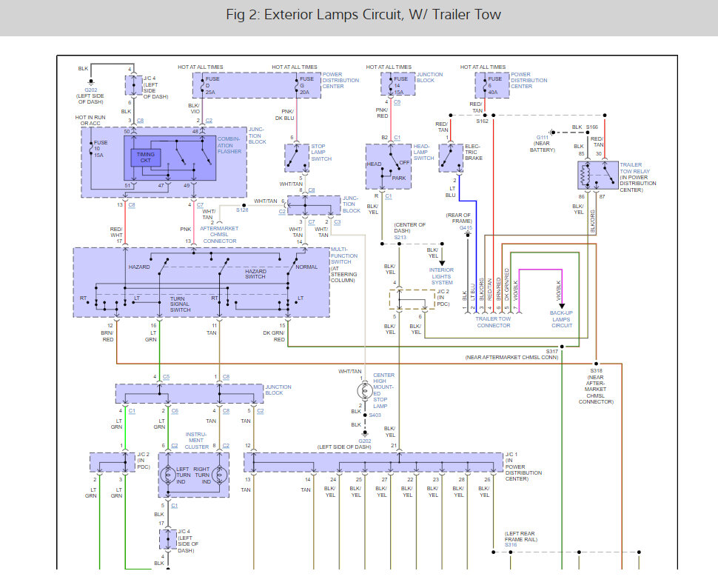Open Power Distribution Center link beside Fuse 6 40A
This screenshot has height=588, width=718.
coord(529,80)
